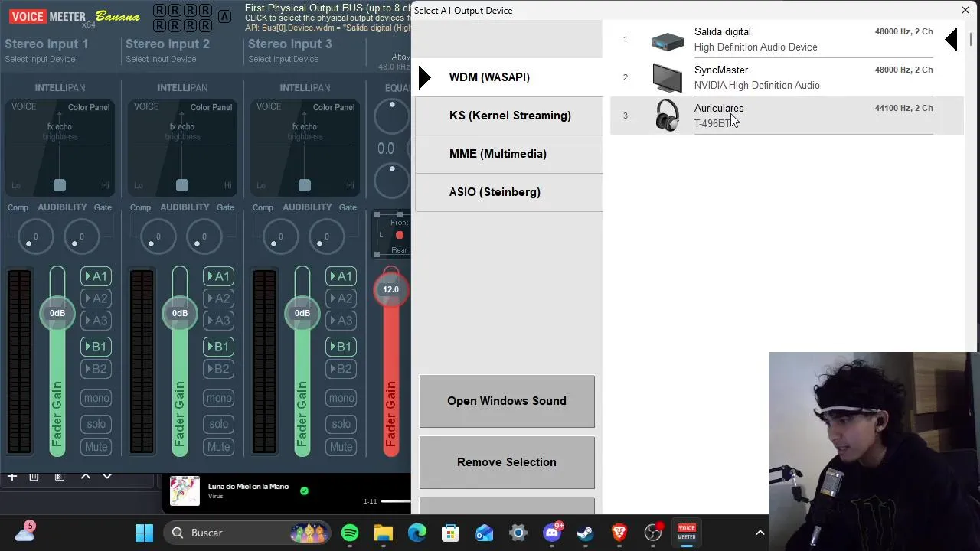
Task: Toggle A1 routing on Stereo Input 1
Action: click(x=96, y=276)
